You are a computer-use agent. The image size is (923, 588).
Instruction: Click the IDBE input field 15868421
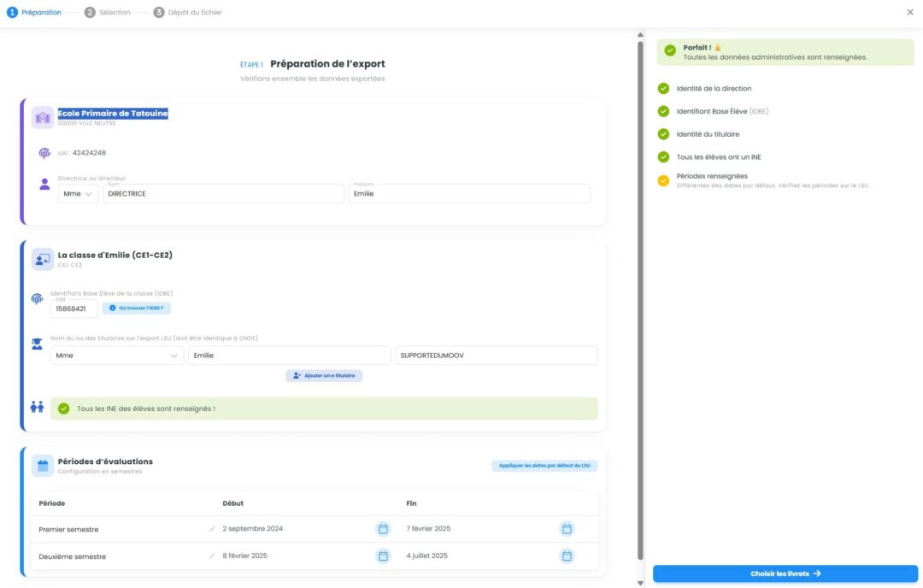point(73,309)
